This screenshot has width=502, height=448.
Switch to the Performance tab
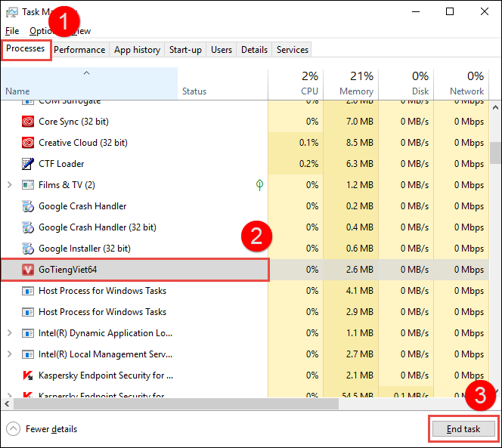point(79,50)
